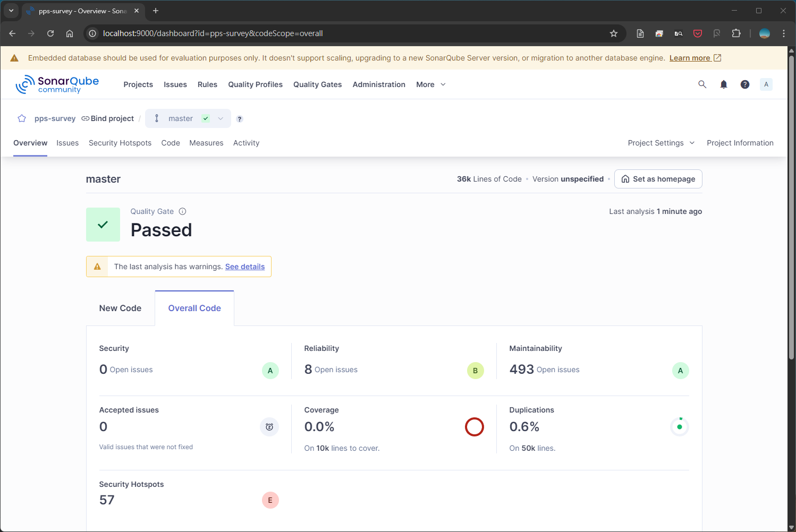Click the branch help question icon

tap(240, 119)
